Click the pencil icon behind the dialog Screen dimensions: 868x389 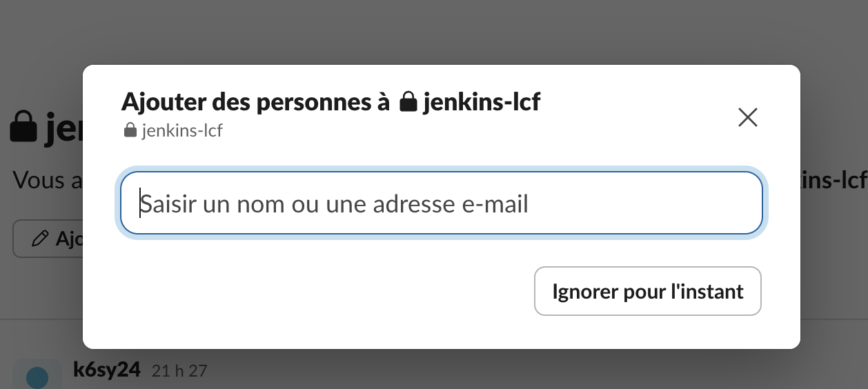pyautogui.click(x=41, y=239)
